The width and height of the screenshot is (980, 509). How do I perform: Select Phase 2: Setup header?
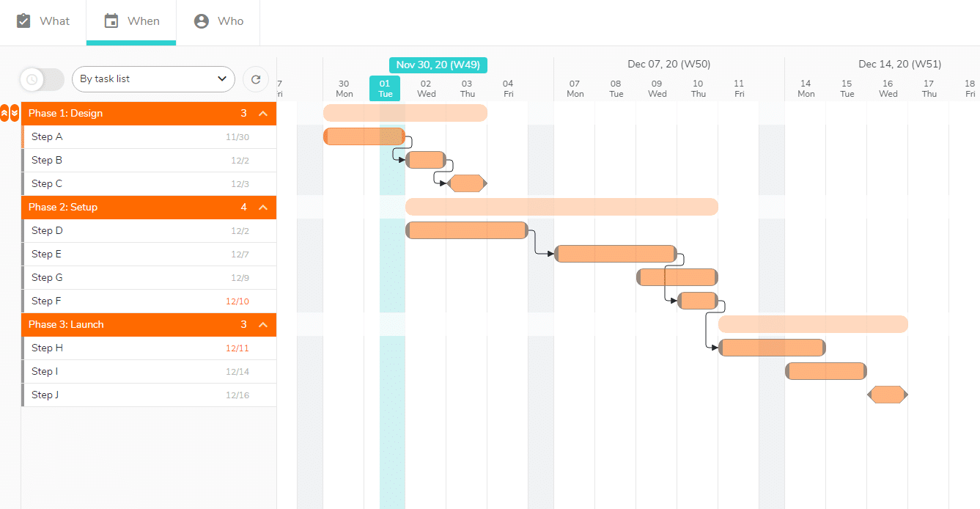(x=149, y=208)
